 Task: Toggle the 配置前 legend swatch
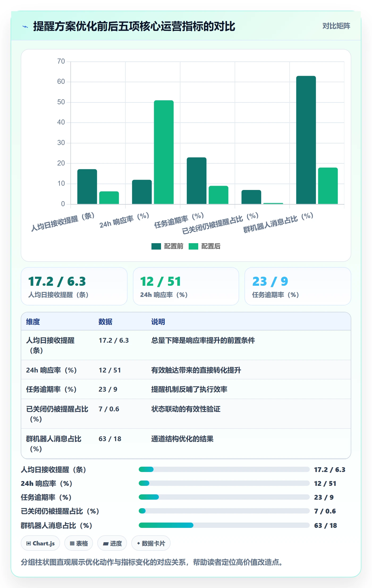pos(156,246)
